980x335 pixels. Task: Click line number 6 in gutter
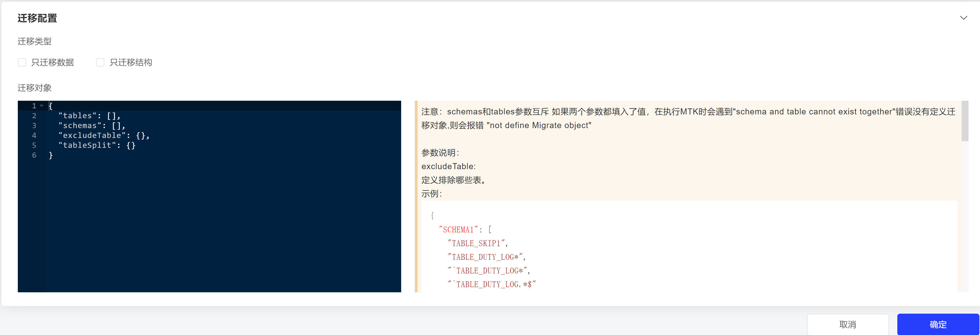click(34, 155)
